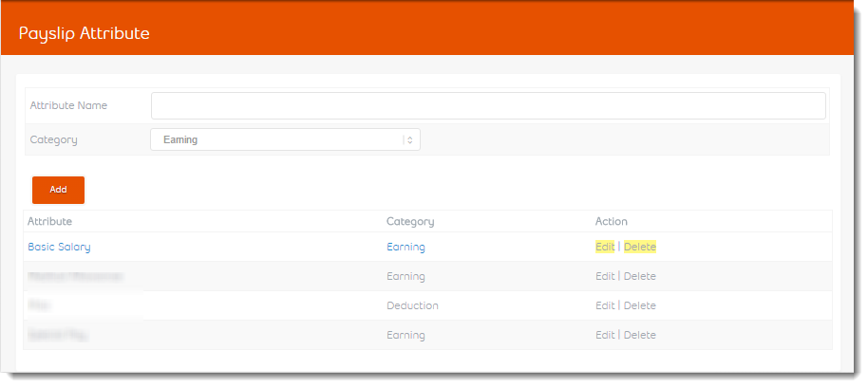Click the Earning category in the Basic Salary row

(x=406, y=248)
